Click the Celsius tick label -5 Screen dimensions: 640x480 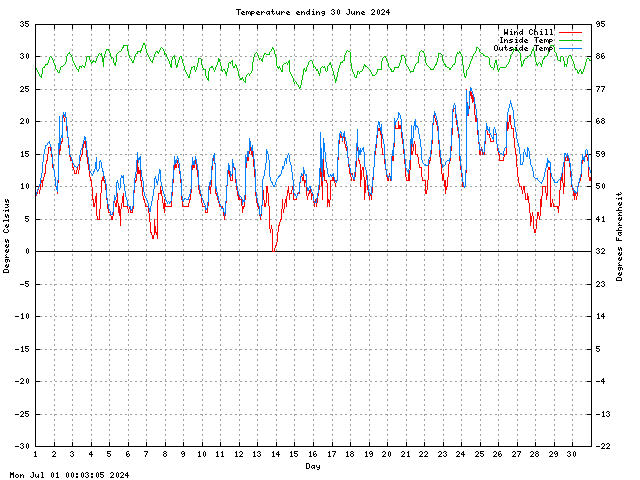tap(22, 284)
